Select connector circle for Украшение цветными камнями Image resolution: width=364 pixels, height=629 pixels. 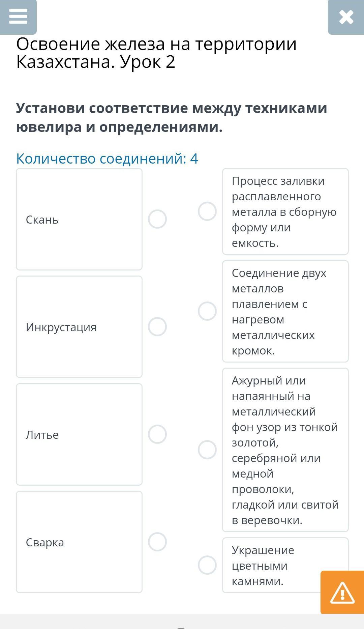[x=207, y=565]
